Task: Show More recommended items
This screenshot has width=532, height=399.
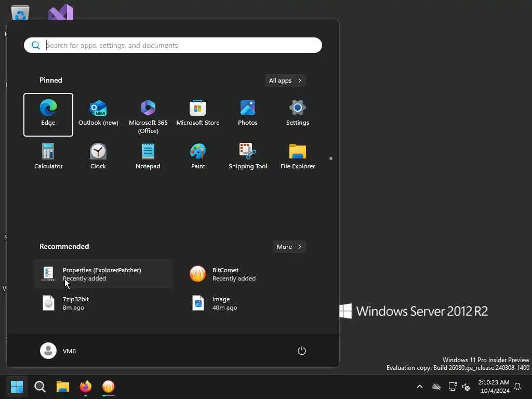Action: 289,247
